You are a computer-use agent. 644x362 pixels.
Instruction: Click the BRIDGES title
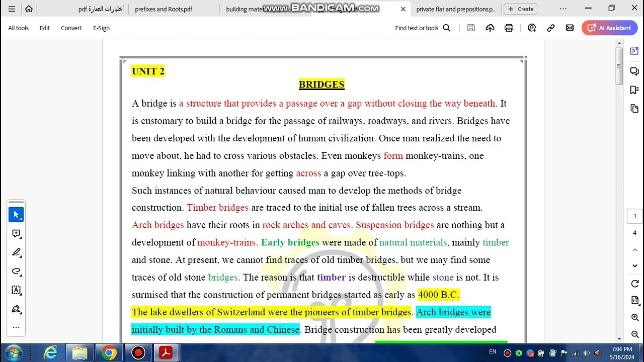[321, 84]
